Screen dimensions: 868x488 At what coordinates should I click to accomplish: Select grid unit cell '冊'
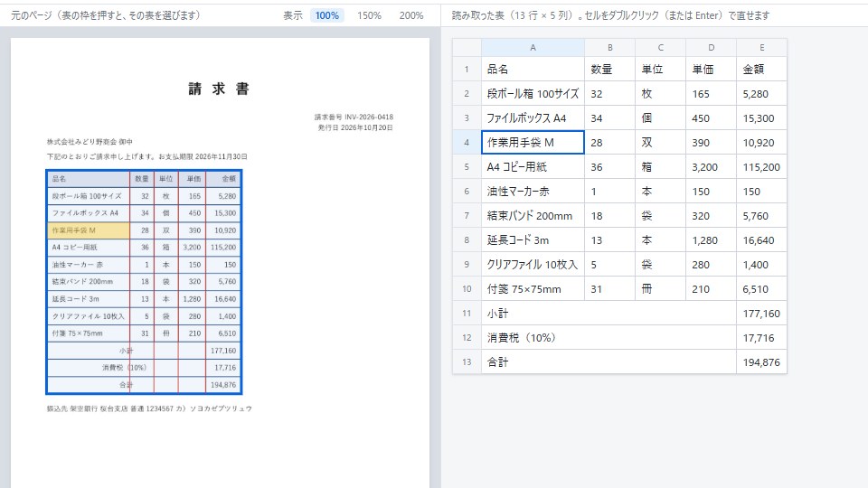click(660, 288)
